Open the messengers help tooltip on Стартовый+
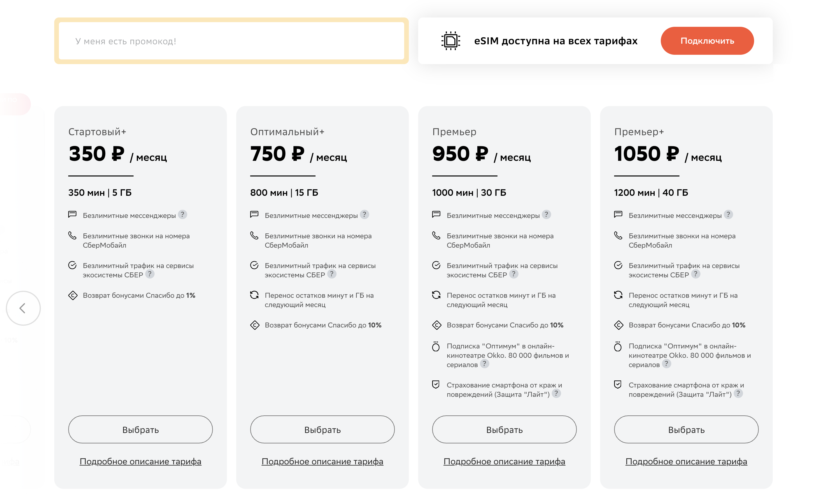The width and height of the screenshot is (834, 504). tap(183, 214)
